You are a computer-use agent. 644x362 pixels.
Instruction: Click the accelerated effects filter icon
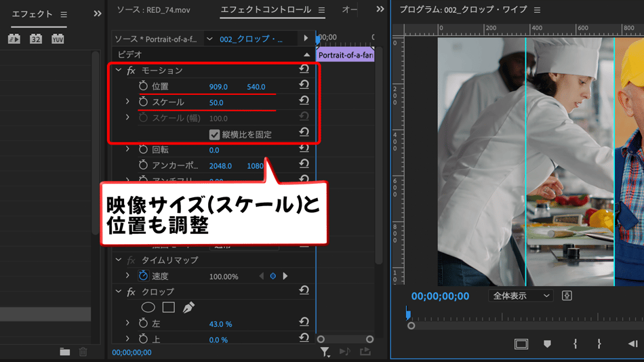14,39
